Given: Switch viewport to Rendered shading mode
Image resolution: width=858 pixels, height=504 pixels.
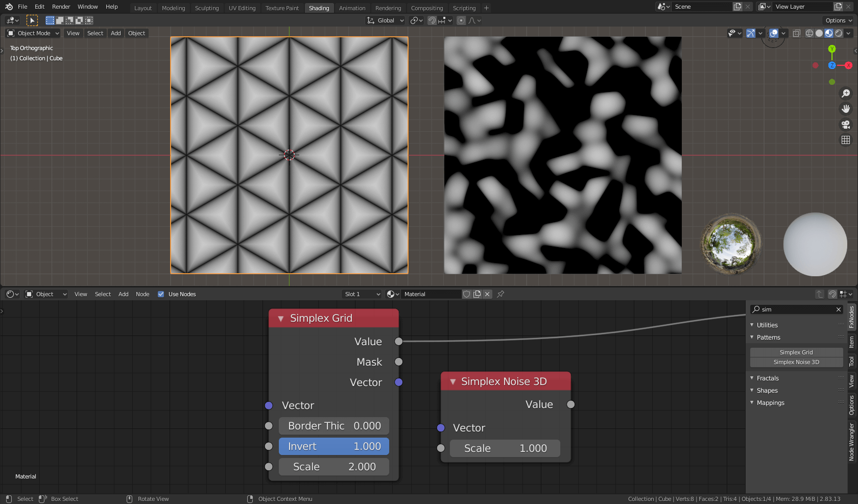Looking at the screenshot, I should pos(838,33).
